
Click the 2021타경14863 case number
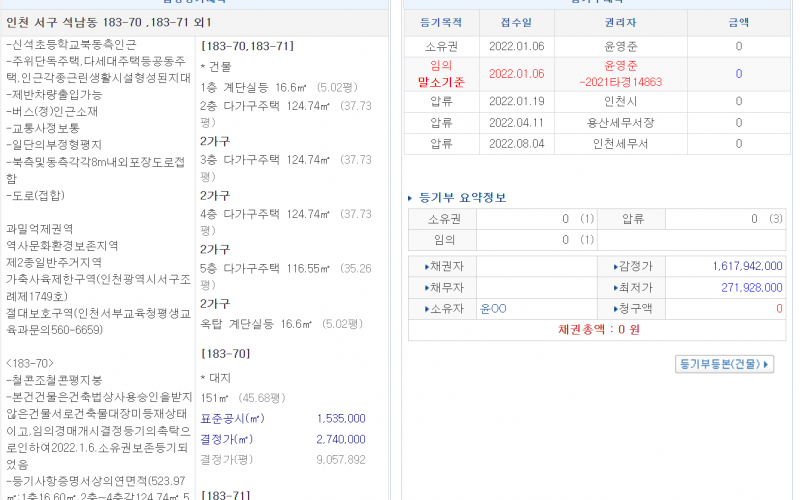620,81
